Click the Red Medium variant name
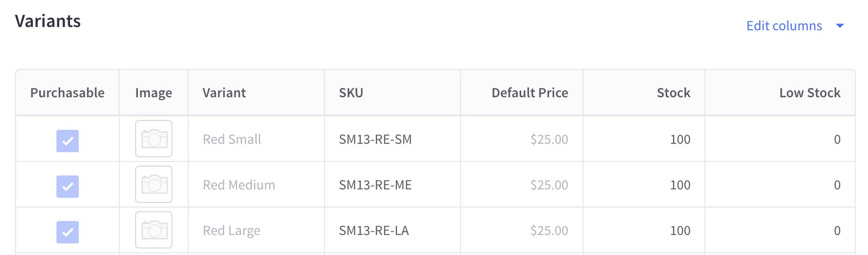This screenshot has height=255, width=868. 239,185
